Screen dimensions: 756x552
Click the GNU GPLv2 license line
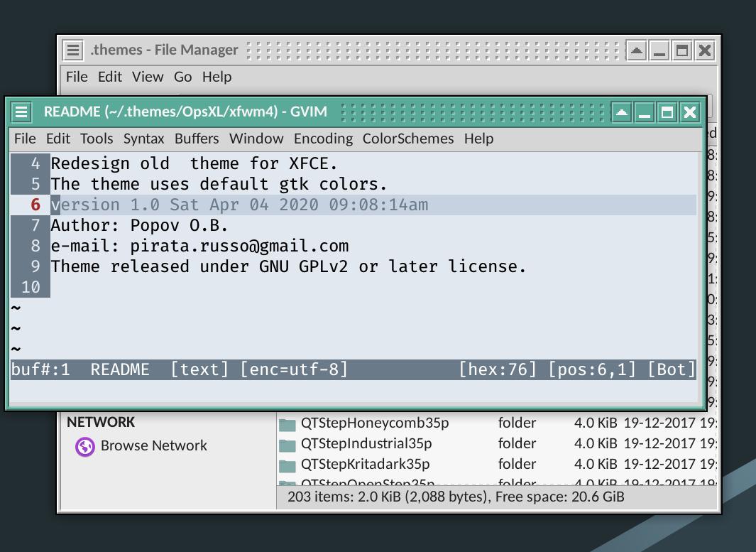[288, 266]
